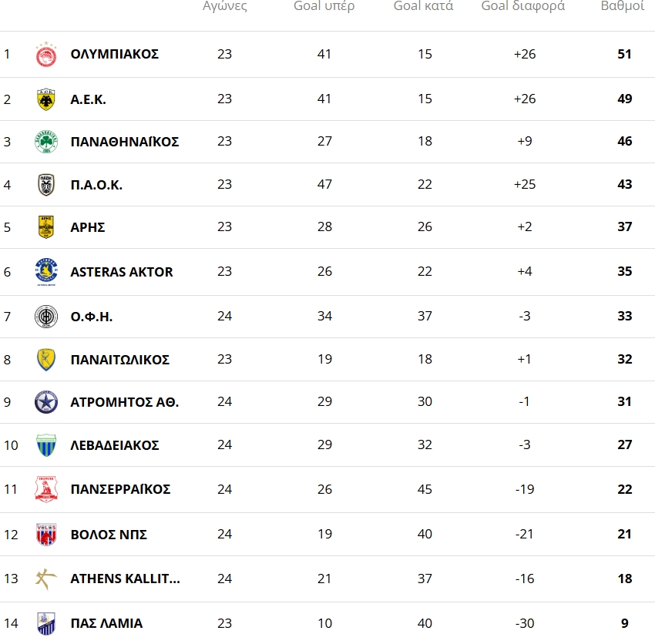The image size is (655, 644).
Task: Sort by the Βαθμοί column header
Action: tap(623, 7)
